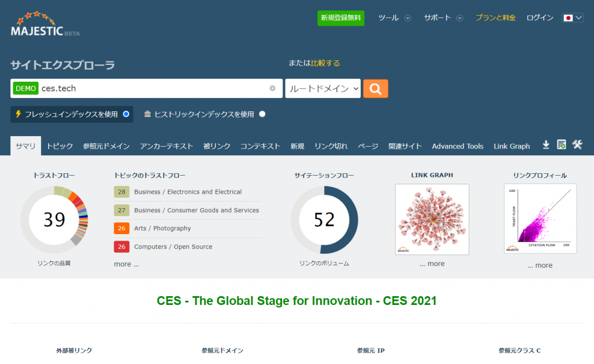Click the download icon in tab bar
The image size is (594, 364).
click(x=546, y=145)
